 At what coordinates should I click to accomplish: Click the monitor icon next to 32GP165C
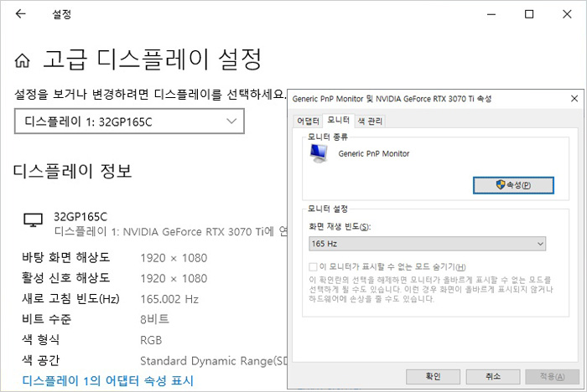pos(33,220)
